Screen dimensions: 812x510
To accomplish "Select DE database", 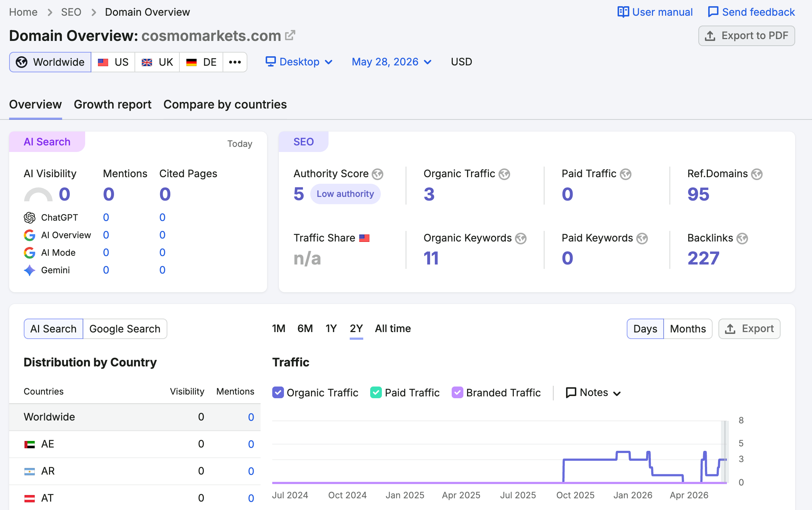I will click(x=201, y=62).
